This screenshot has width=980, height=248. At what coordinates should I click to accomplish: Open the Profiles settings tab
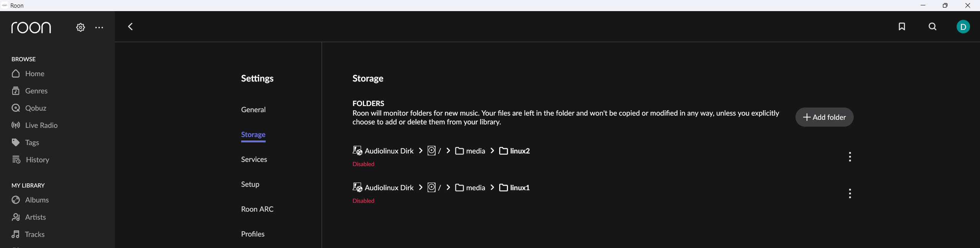(x=253, y=234)
